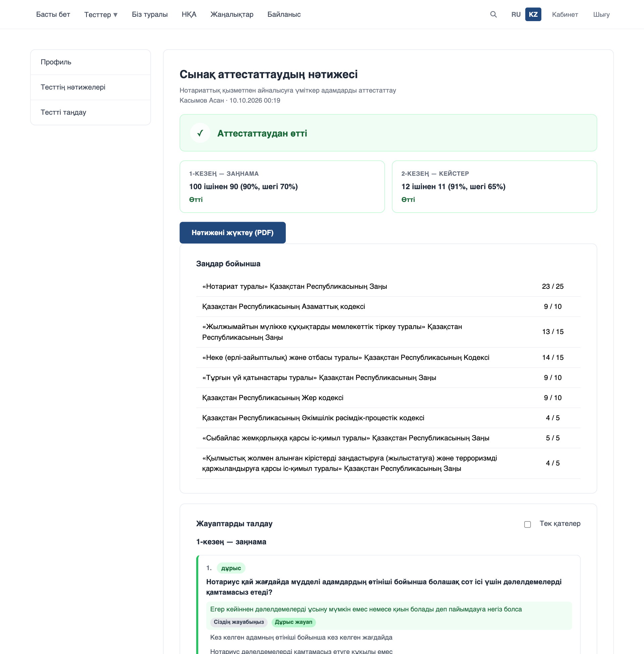The height and width of the screenshot is (654, 644).
Task: Click the «Тұрғын үй қатынастары туралы» row
Action: [388, 377]
